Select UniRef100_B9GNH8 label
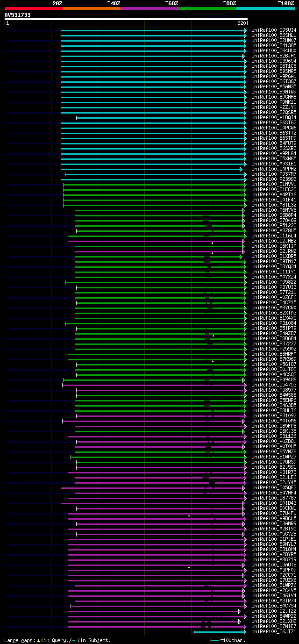Viewport: 299px width, 644px height. (x=274, y=97)
